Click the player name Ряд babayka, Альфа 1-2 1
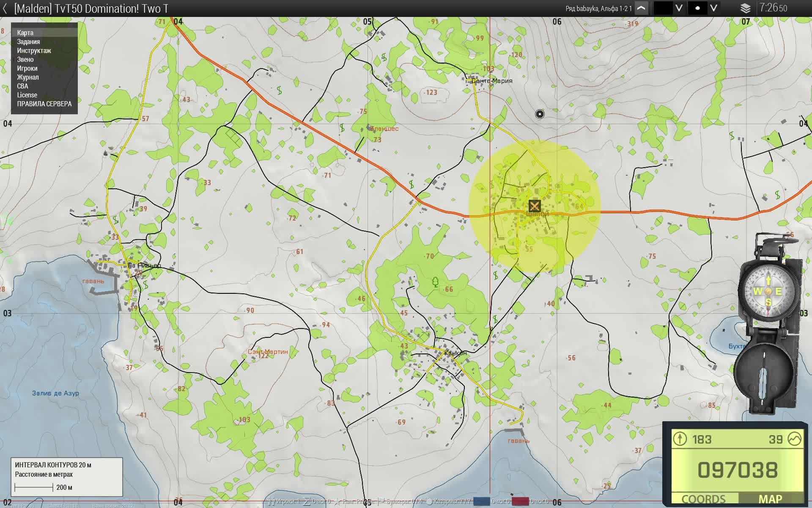This screenshot has width=812, height=508. (599, 8)
